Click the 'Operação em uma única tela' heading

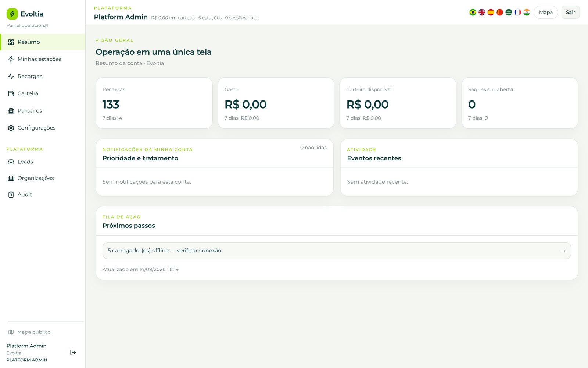pos(154,52)
